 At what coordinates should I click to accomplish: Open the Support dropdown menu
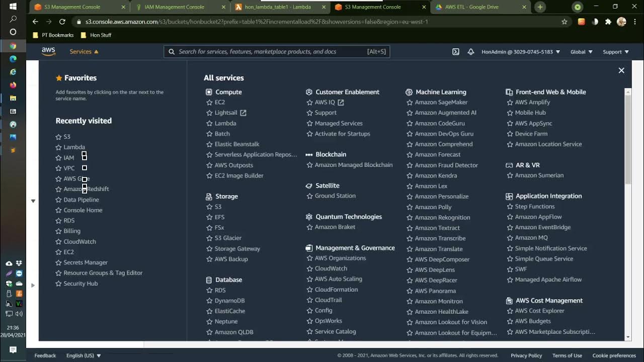616,52
